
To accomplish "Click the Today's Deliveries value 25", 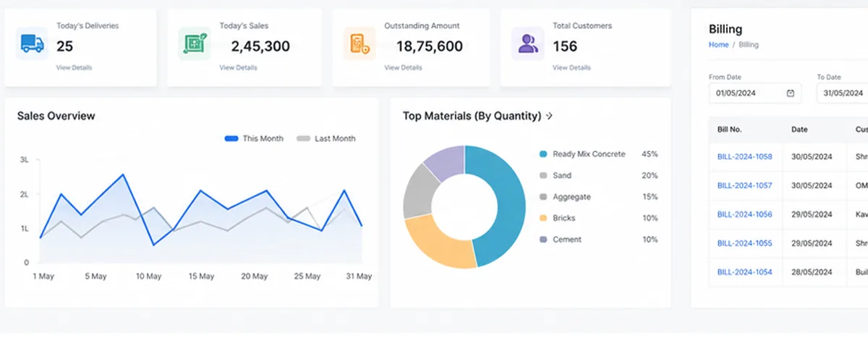I will [x=65, y=46].
